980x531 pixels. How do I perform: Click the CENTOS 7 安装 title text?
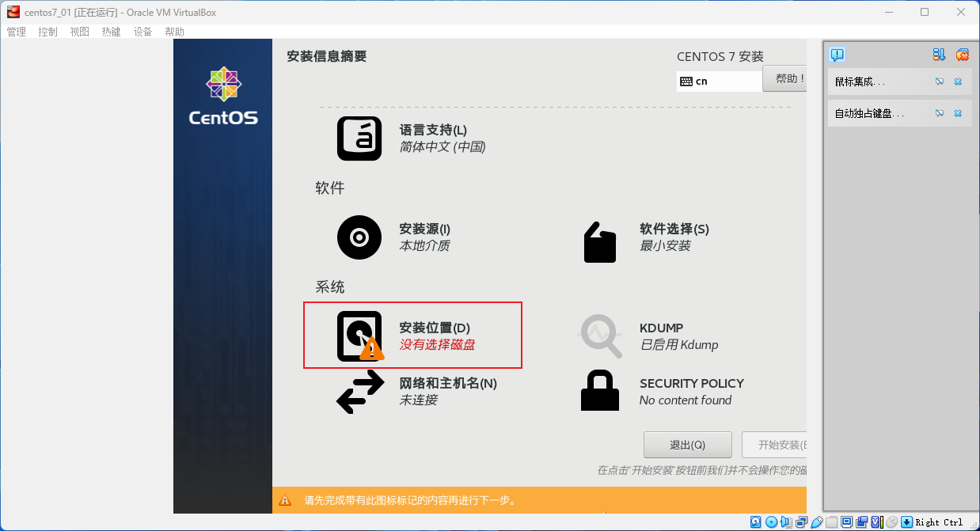point(720,57)
